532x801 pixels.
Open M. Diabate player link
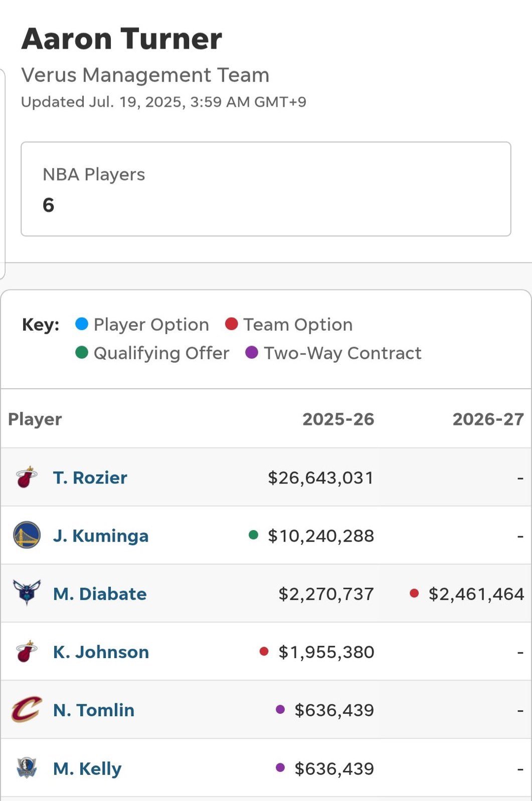tap(100, 594)
